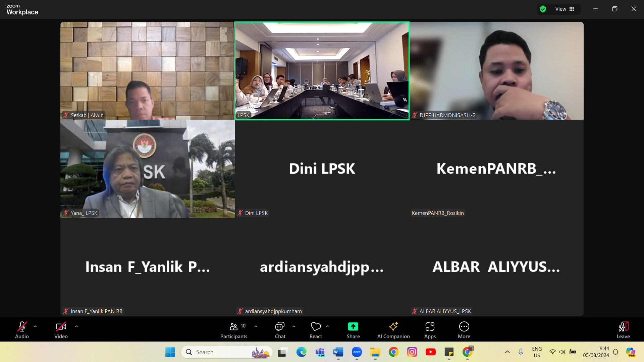Open the Chat panel
This screenshot has height=362, width=644.
[x=280, y=330]
